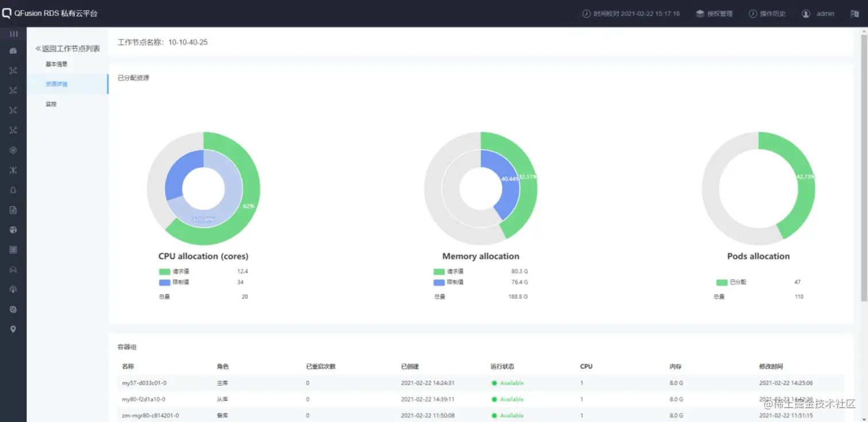The image size is (868, 422).
Task: Open settings via the gear icon
Action: pyautogui.click(x=13, y=309)
